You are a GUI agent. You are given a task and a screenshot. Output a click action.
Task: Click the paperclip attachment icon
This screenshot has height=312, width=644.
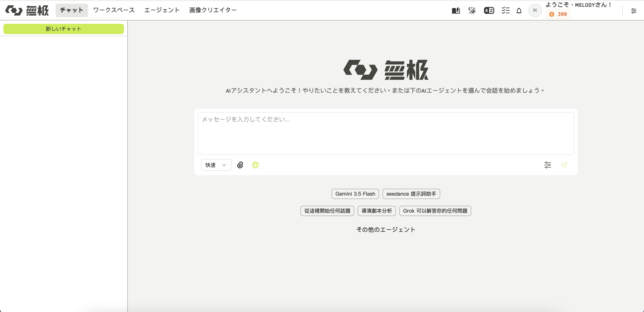tap(240, 165)
